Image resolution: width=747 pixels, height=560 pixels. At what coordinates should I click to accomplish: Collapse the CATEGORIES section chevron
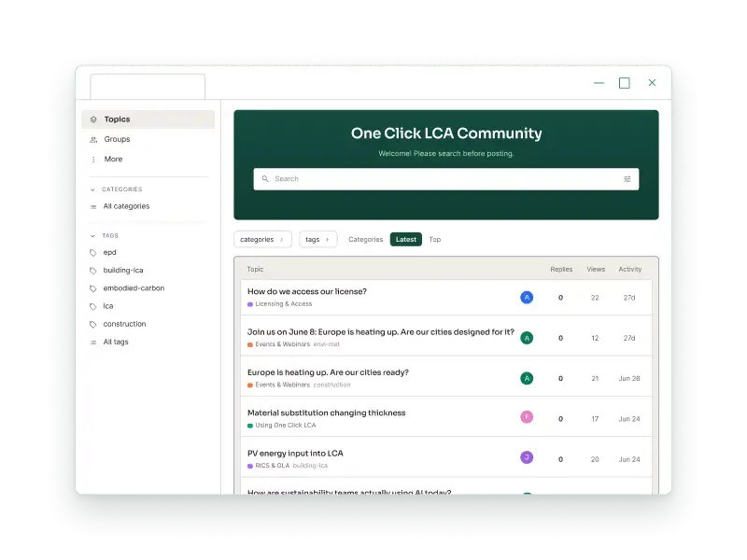[92, 189]
